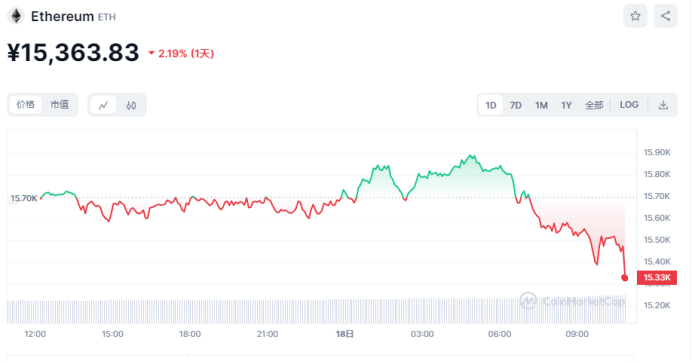Switch to line chart view icon

pos(103,105)
